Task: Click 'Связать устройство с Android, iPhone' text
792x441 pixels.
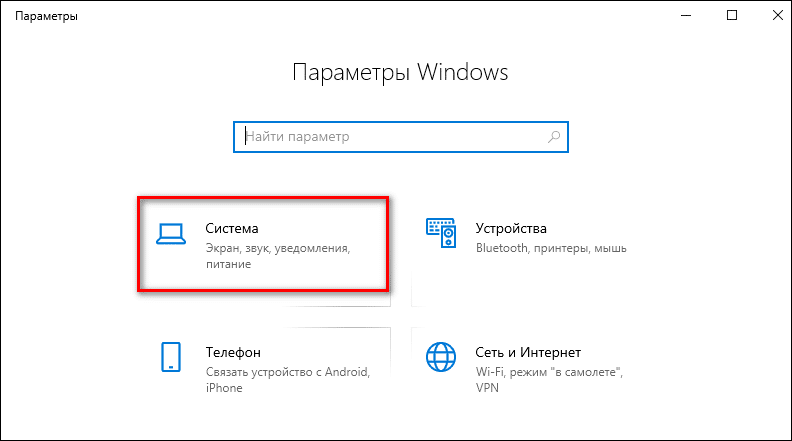Action: pyautogui.click(x=288, y=380)
